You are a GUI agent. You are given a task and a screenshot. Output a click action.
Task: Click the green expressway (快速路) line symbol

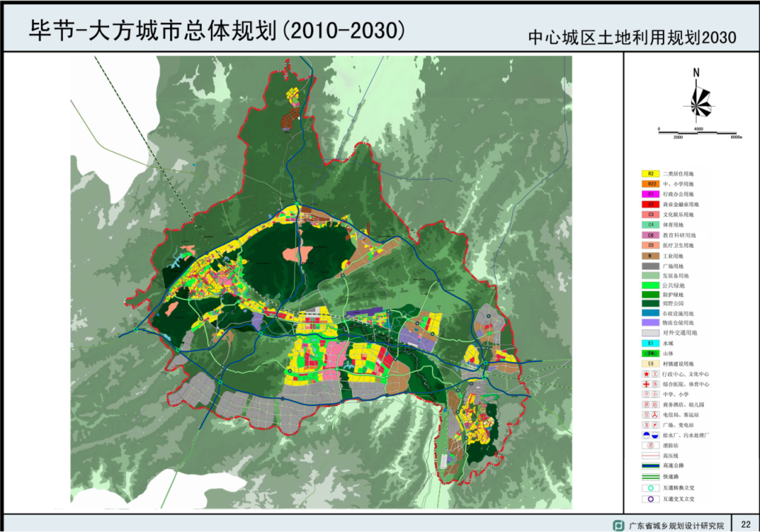click(651, 476)
